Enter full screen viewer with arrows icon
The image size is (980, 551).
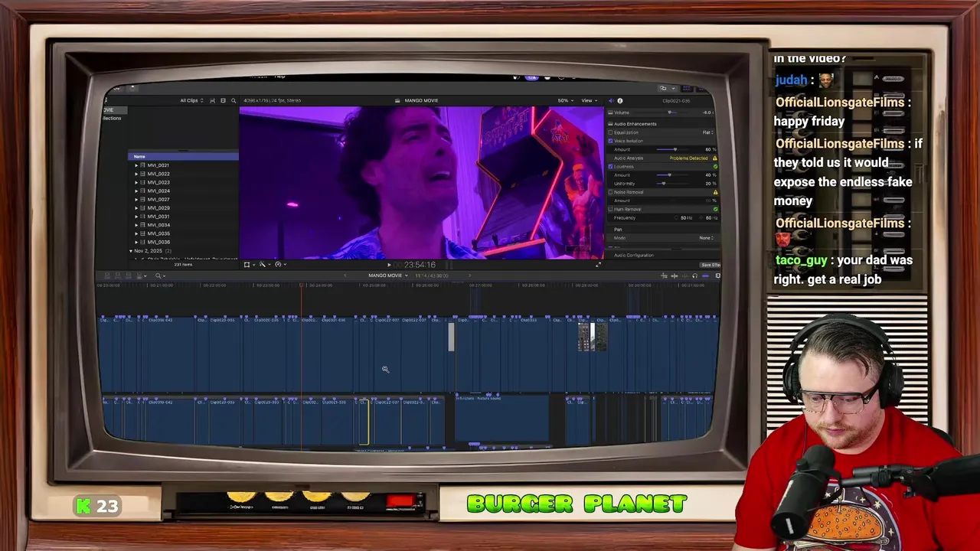[x=599, y=265]
